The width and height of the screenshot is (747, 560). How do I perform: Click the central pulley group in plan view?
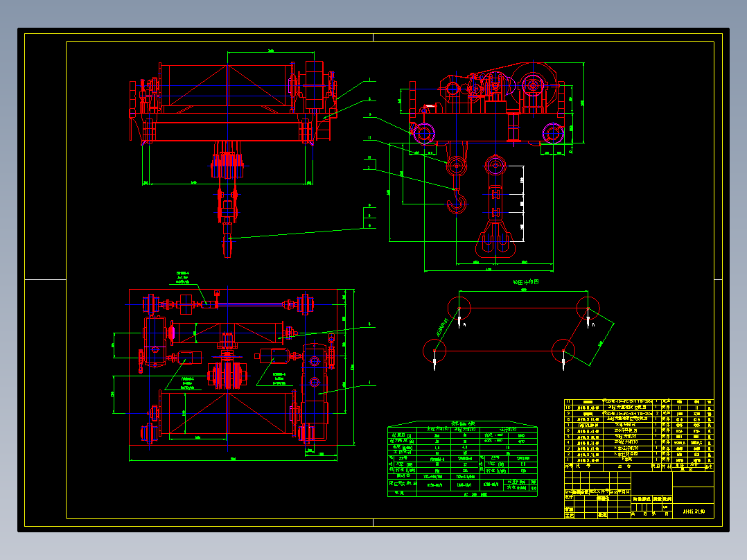click(x=228, y=376)
